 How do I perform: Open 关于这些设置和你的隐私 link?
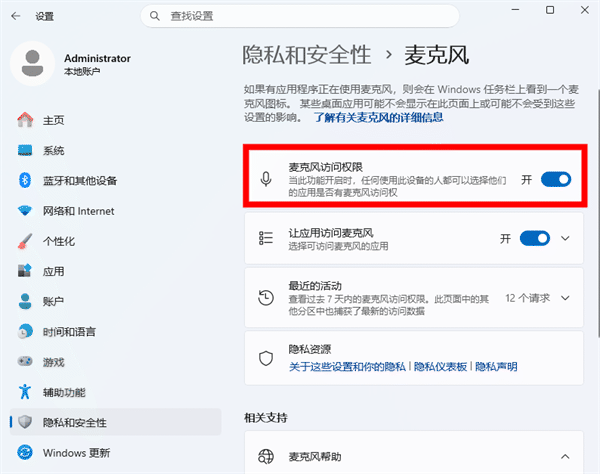(347, 366)
